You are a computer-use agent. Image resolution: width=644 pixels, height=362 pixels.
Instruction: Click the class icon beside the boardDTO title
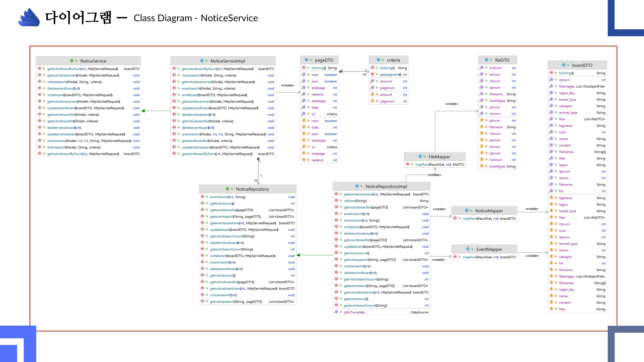pyautogui.click(x=563, y=65)
